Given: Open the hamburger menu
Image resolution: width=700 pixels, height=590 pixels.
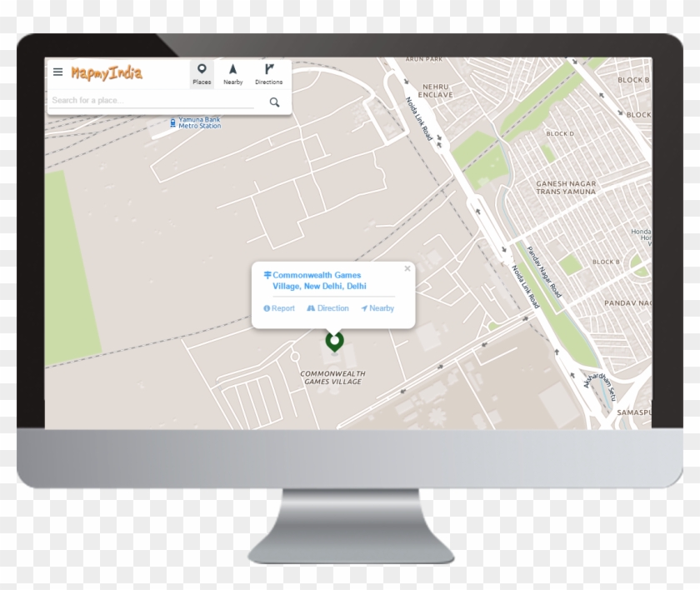Looking at the screenshot, I should coord(57,71).
